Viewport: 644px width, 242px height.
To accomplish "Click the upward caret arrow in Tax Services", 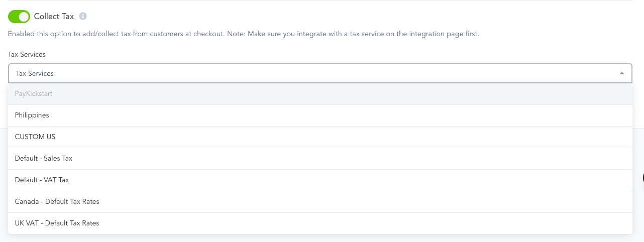I will click(622, 73).
